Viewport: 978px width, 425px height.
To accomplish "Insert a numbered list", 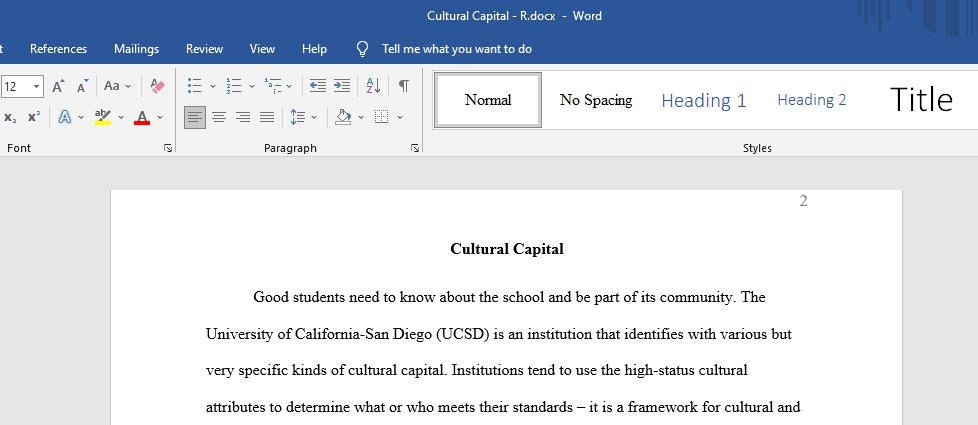I will click(234, 86).
